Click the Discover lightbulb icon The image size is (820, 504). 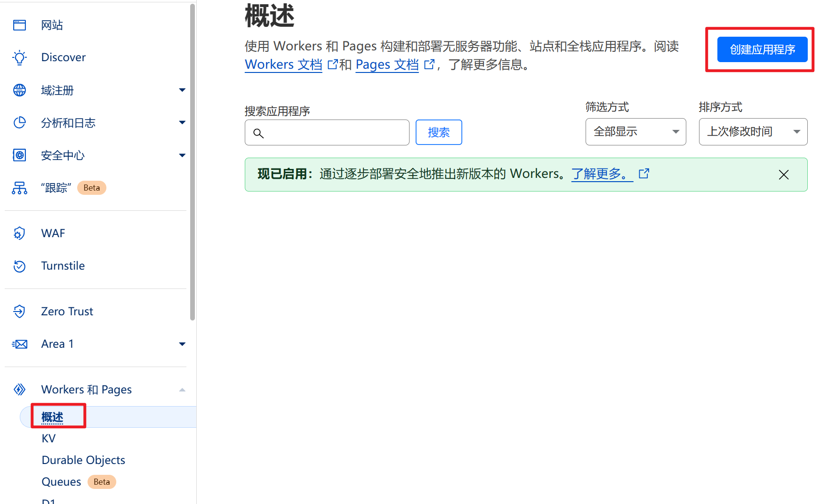pyautogui.click(x=20, y=57)
